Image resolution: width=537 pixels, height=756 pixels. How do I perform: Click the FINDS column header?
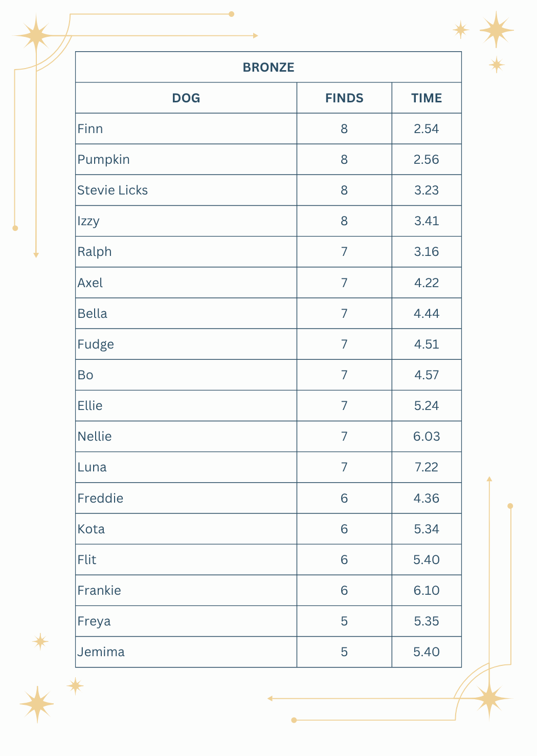(344, 98)
